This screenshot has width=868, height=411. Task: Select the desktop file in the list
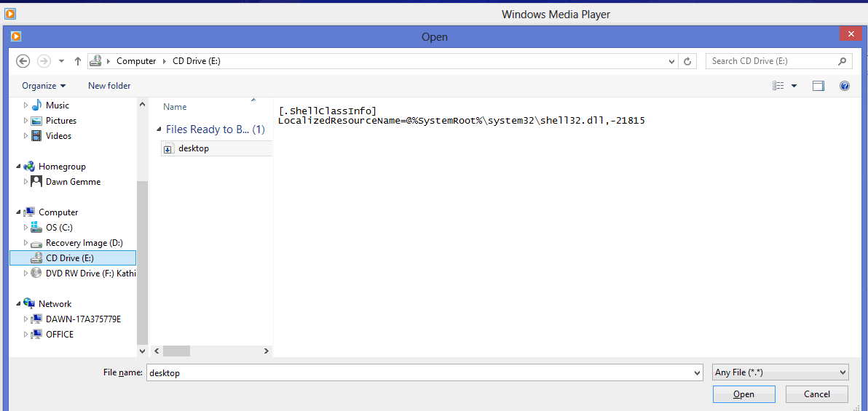point(193,148)
